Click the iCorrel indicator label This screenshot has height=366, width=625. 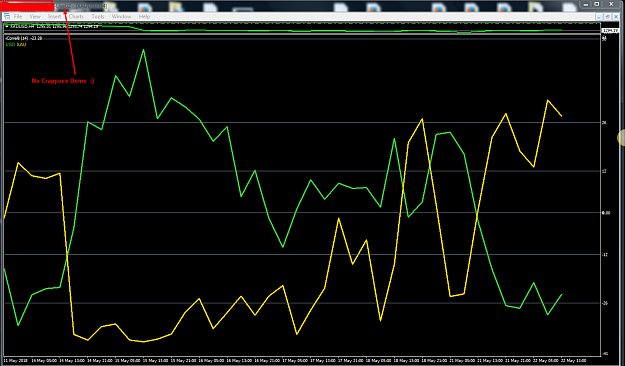(24, 38)
